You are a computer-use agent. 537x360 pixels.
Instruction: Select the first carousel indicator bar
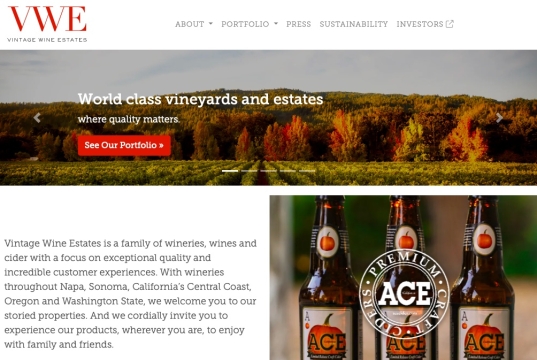pyautogui.click(x=230, y=171)
